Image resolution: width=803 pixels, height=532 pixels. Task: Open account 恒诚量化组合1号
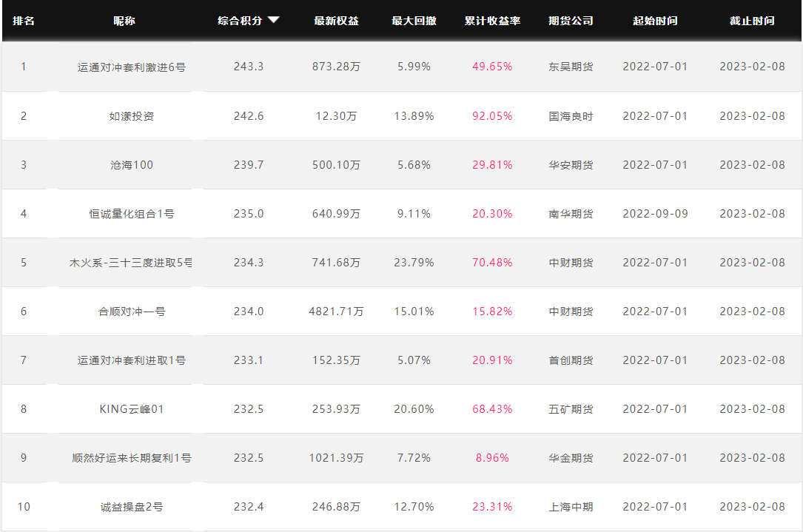pyautogui.click(x=132, y=214)
